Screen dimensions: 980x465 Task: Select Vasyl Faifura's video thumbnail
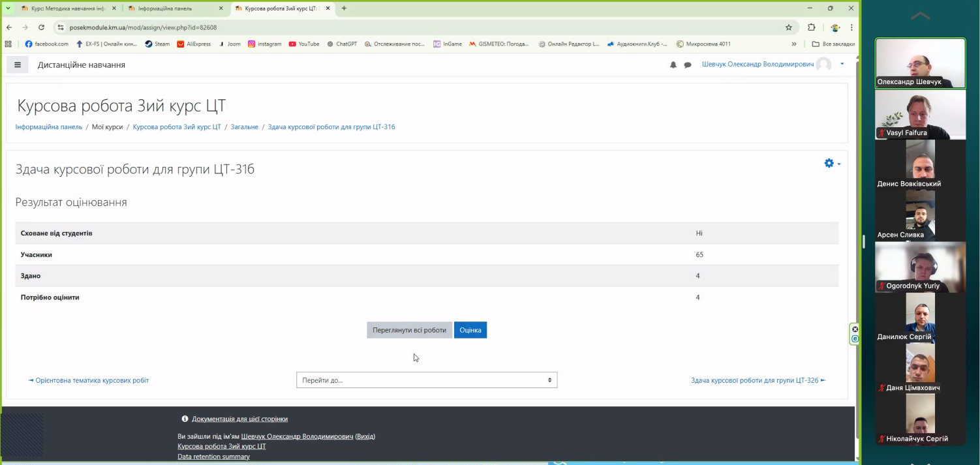click(920, 114)
